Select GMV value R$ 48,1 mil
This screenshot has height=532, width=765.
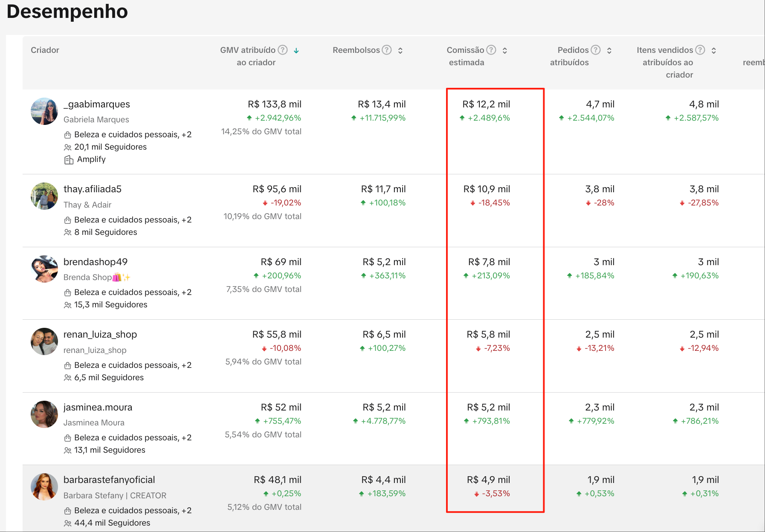click(278, 480)
